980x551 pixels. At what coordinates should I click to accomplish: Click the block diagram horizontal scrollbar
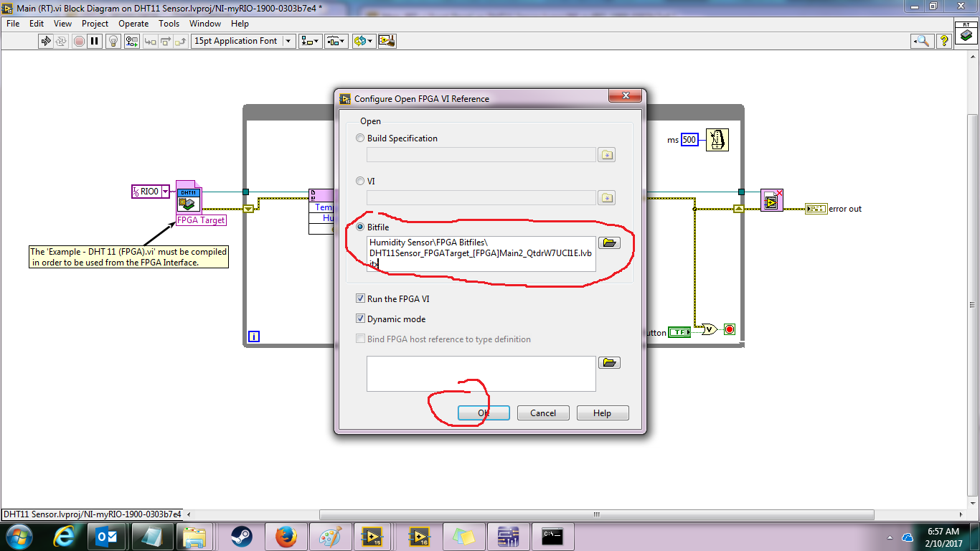point(597,514)
